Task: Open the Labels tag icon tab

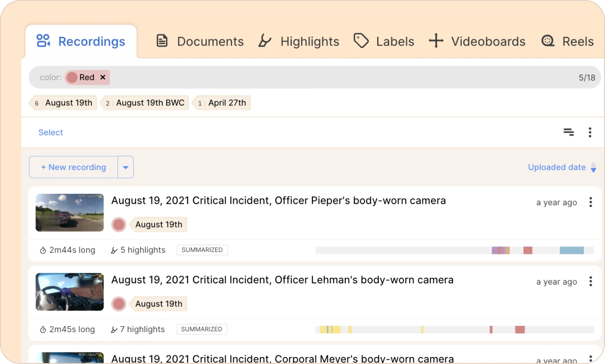Action: (x=361, y=41)
